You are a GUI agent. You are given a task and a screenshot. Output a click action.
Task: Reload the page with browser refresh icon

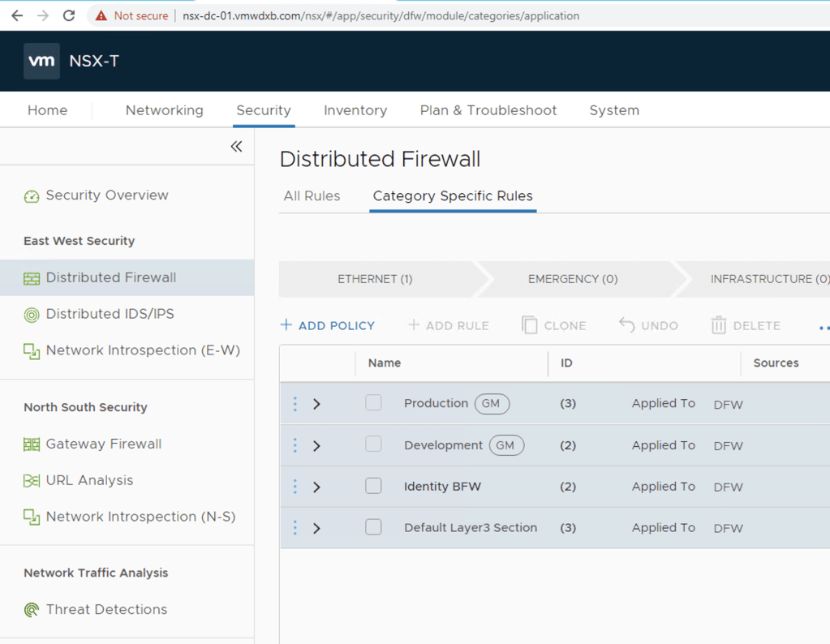click(x=69, y=15)
